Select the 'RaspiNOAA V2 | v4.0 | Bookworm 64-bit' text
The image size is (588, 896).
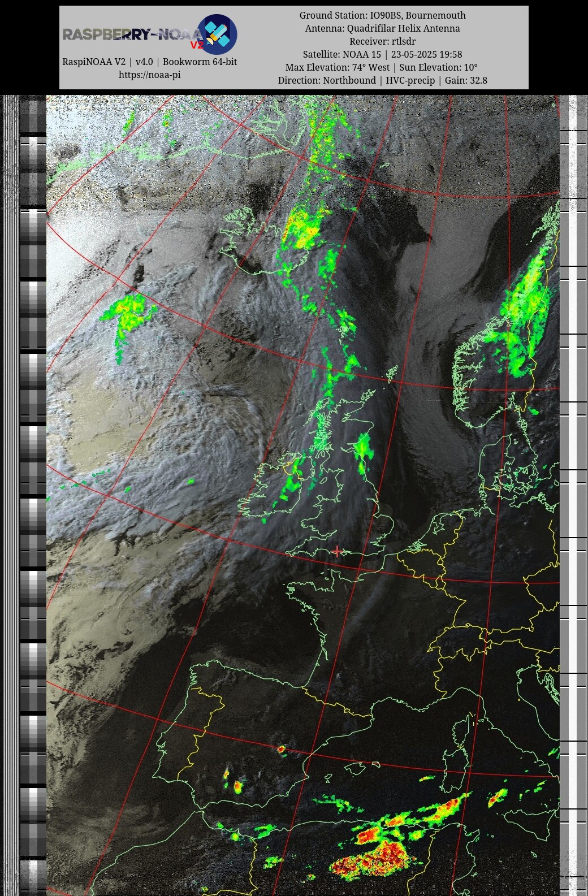[x=149, y=62]
